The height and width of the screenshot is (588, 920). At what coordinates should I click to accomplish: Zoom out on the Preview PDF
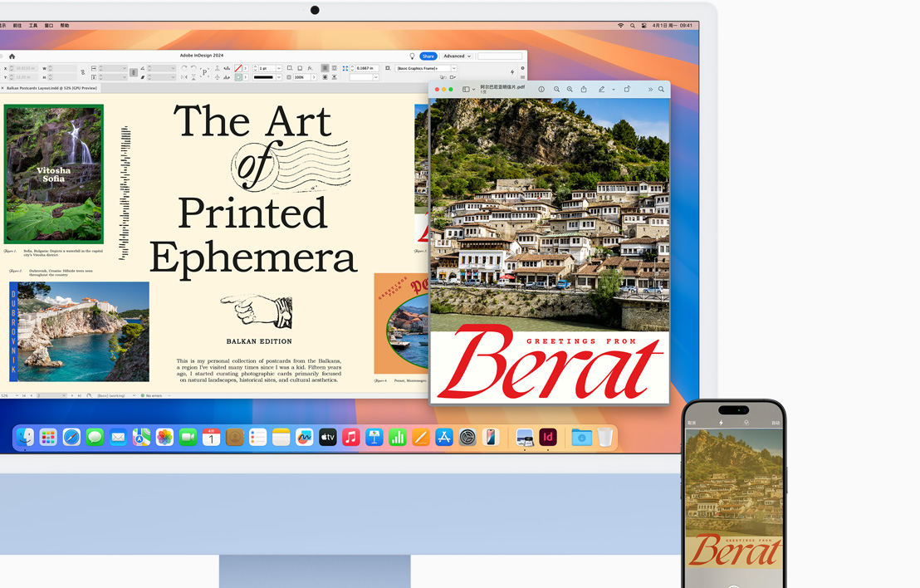tap(556, 90)
